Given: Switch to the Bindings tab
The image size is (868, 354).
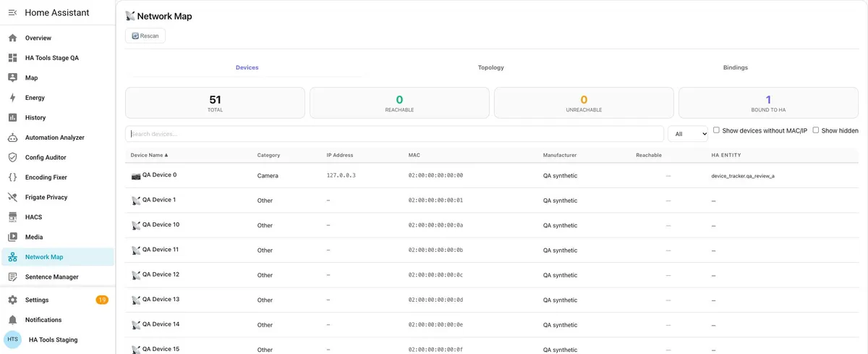Looking at the screenshot, I should (736, 67).
